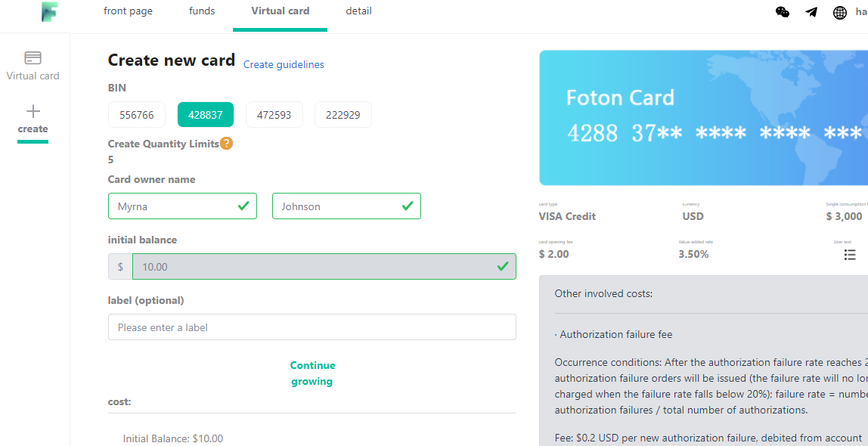Open the WeChat contact icon
This screenshot has height=446, width=868.
click(783, 12)
